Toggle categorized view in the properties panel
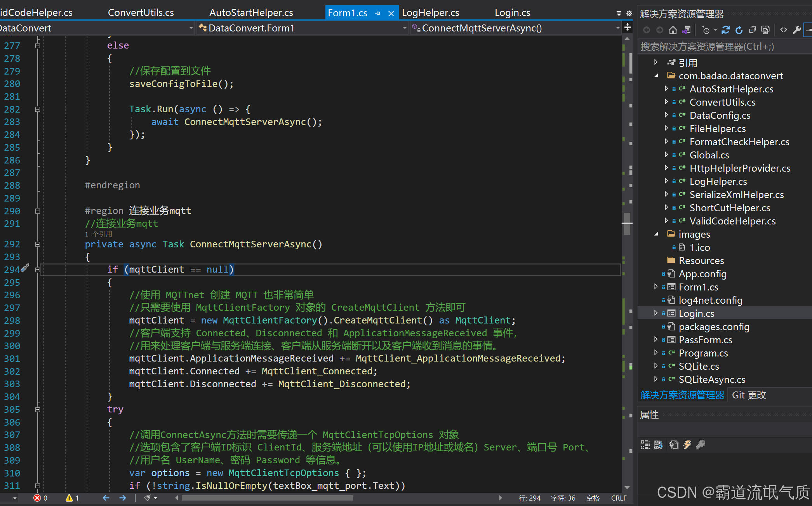Image resolution: width=812 pixels, height=506 pixels. tap(645, 445)
